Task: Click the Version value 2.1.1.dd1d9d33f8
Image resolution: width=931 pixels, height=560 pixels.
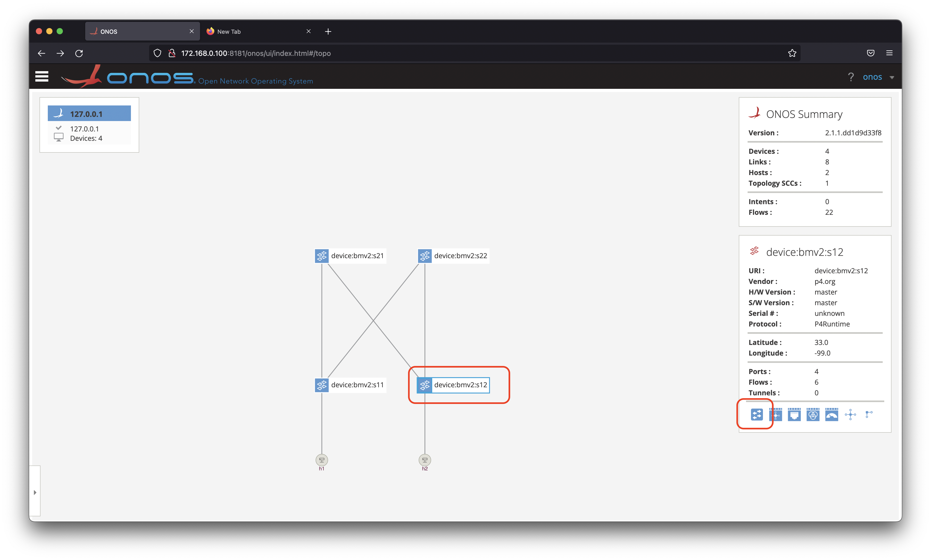Action: point(853,133)
